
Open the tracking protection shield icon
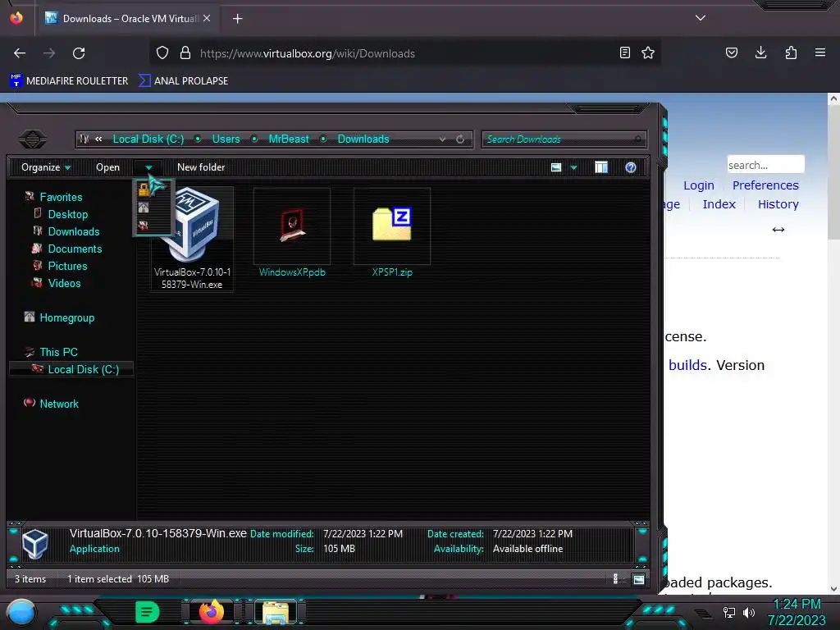tap(162, 53)
